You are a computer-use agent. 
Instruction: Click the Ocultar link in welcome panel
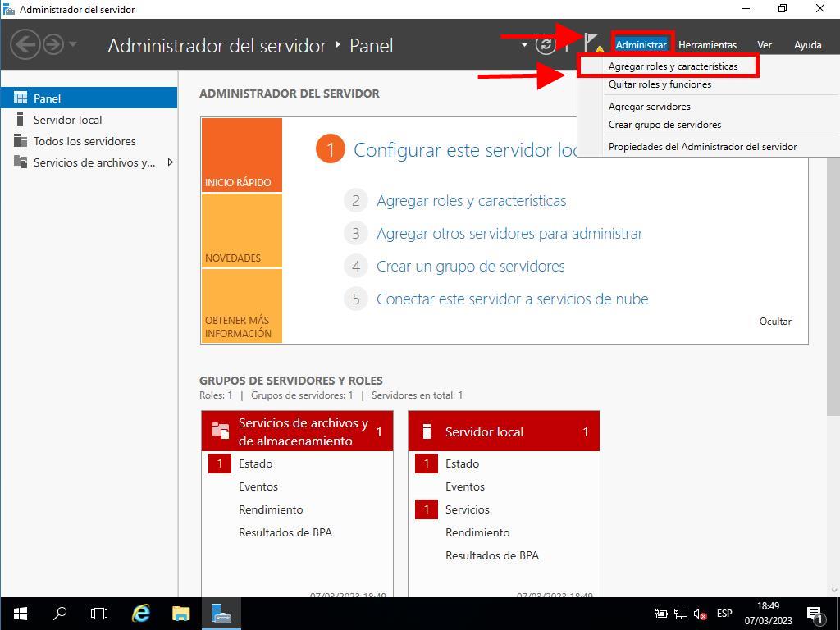pos(775,322)
